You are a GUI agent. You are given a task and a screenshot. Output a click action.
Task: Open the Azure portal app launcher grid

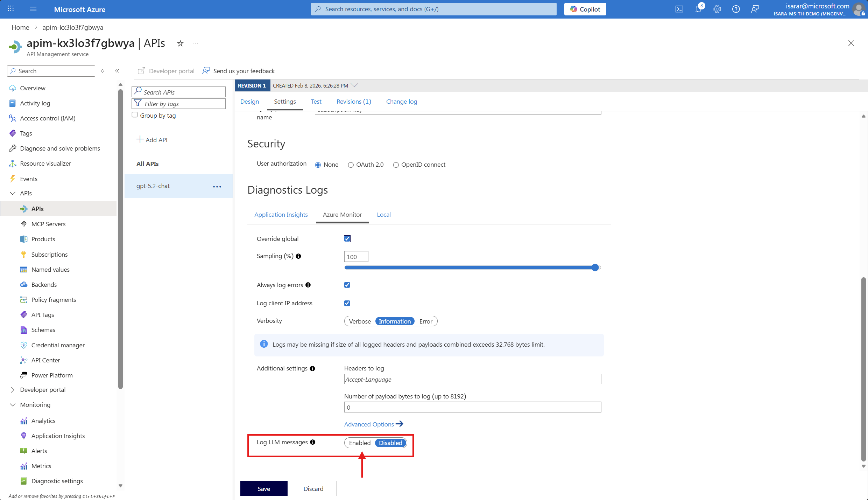point(11,9)
